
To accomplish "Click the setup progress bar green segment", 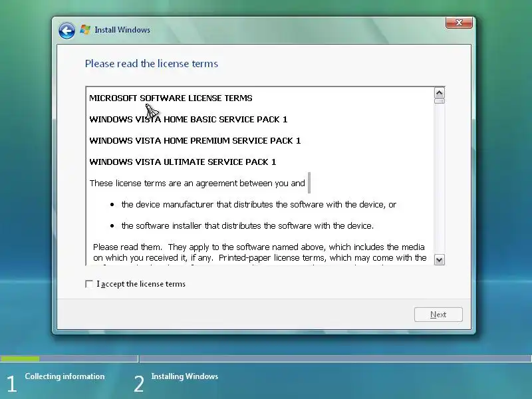I will (20, 358).
